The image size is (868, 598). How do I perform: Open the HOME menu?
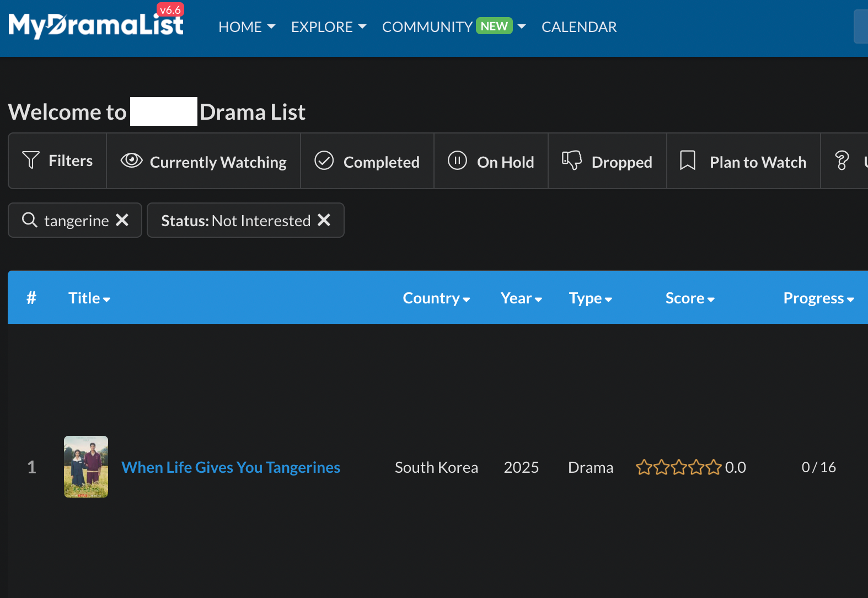[x=247, y=27]
